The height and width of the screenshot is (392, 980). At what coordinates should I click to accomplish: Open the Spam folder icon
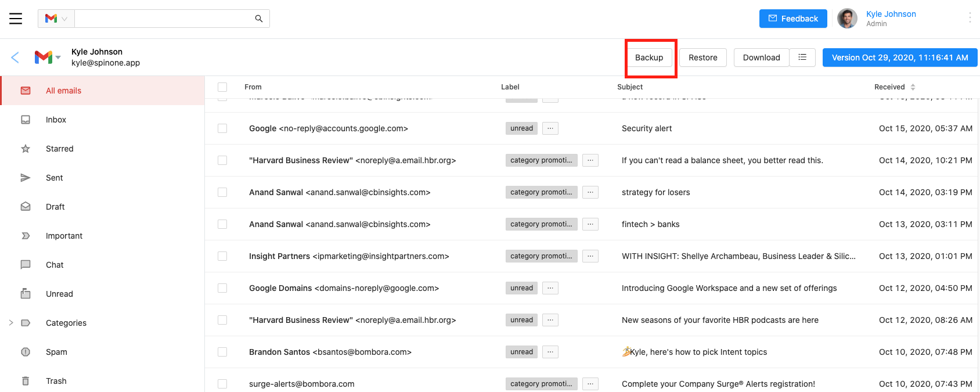tap(26, 352)
